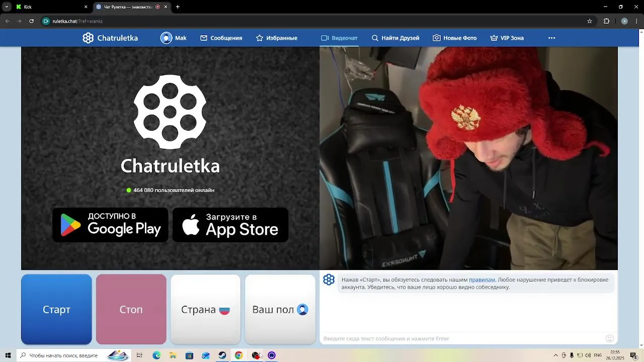Open the emoji smiley picker

coord(610,338)
